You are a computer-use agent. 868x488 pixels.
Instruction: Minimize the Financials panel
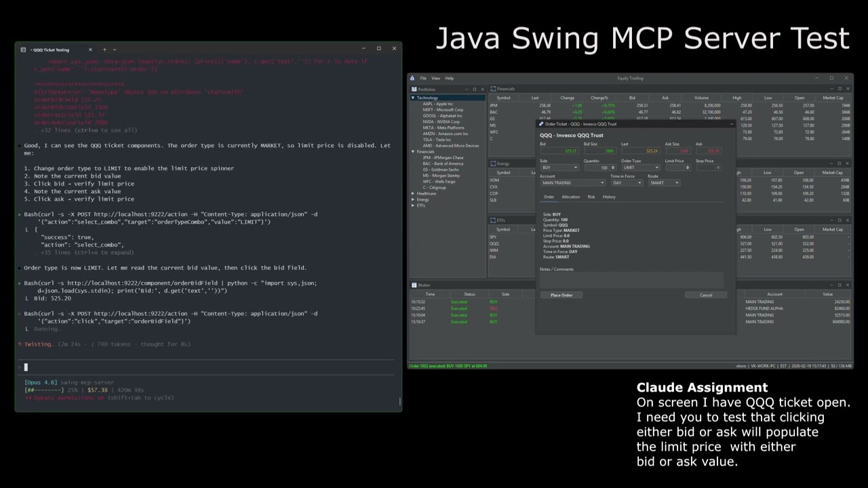(x=831, y=89)
